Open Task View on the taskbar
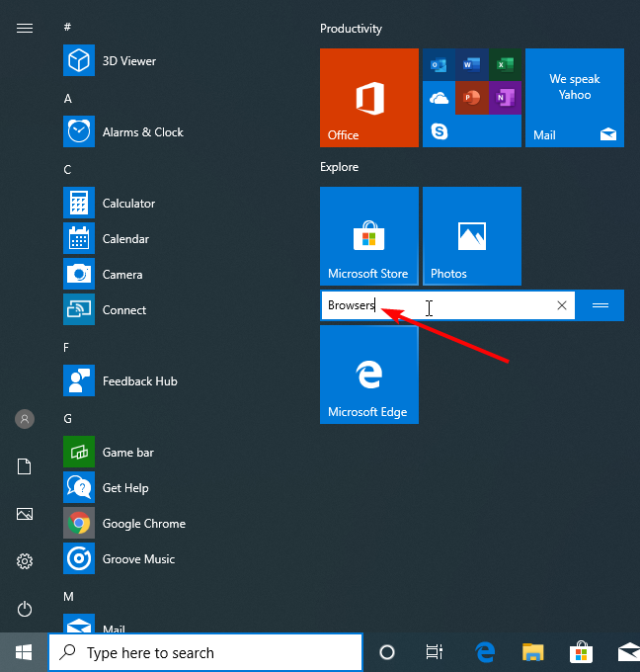 (x=435, y=652)
